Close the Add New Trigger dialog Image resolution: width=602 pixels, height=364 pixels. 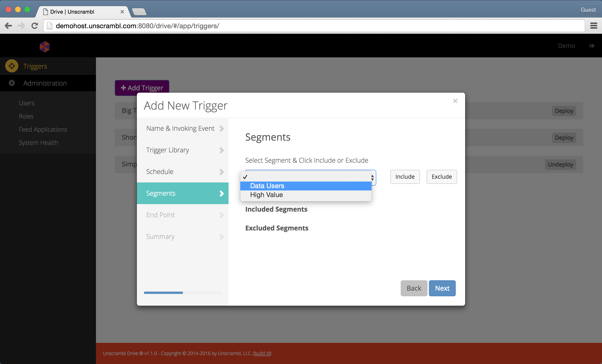pos(455,101)
